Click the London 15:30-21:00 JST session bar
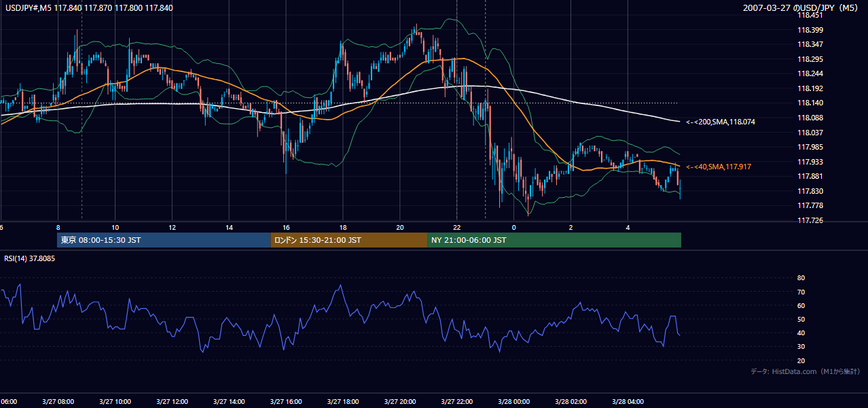 tap(349, 240)
